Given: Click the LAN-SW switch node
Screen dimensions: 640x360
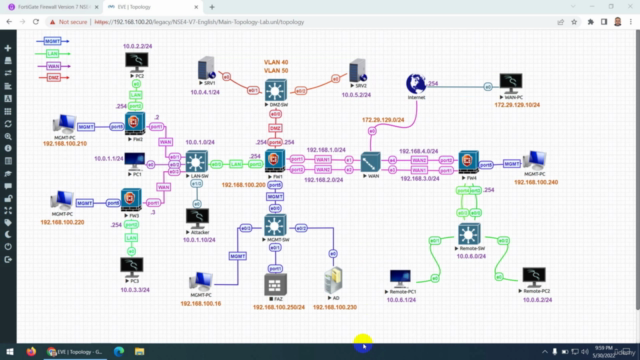Looking at the screenshot, I should (197, 162).
